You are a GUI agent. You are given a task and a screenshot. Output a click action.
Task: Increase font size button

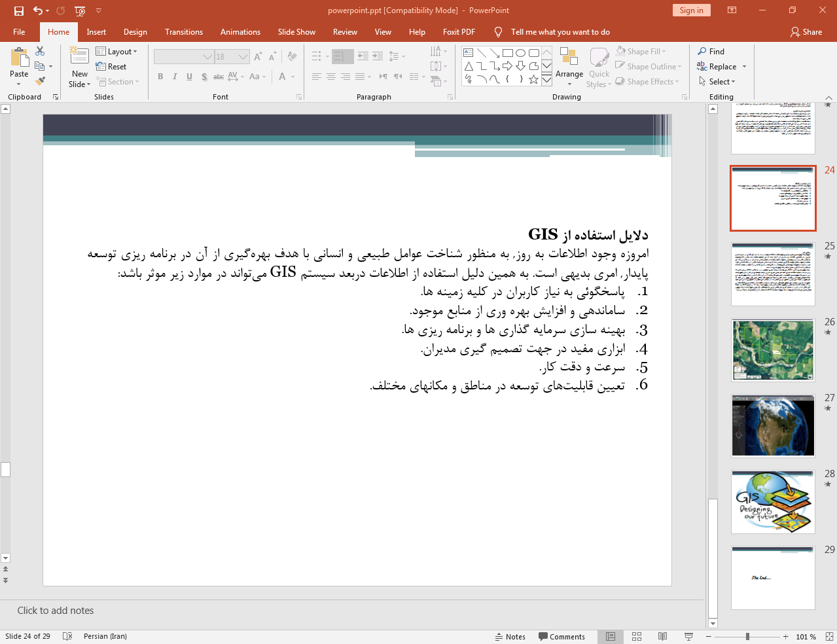coord(258,57)
